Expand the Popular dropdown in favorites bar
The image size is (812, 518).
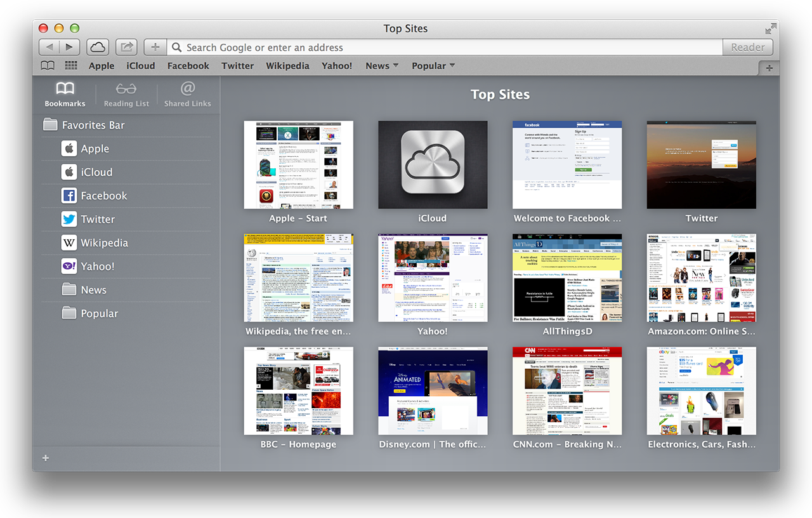click(x=433, y=66)
